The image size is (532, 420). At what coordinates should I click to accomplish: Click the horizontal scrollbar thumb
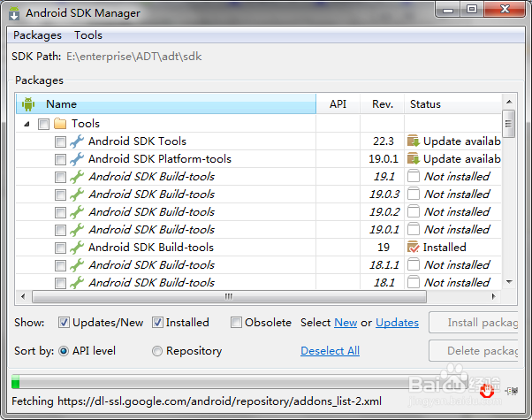(229, 296)
